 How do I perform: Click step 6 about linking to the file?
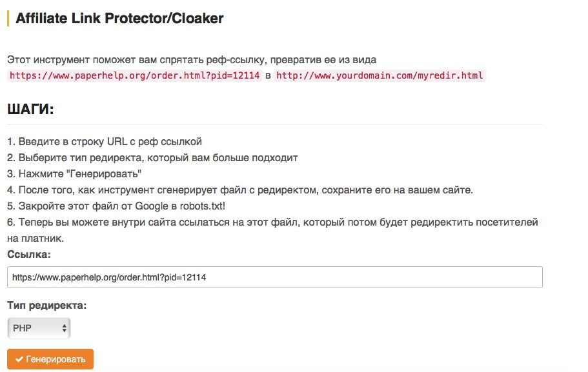(x=272, y=230)
